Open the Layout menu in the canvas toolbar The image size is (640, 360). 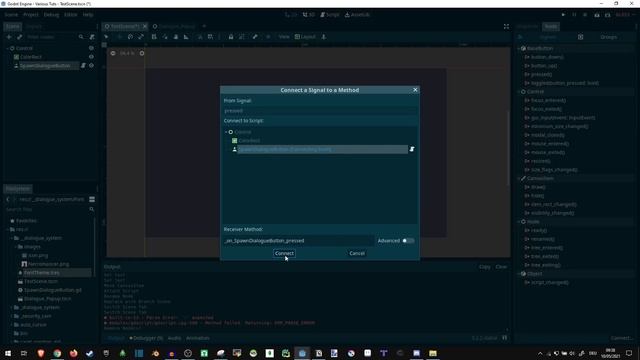305,37
